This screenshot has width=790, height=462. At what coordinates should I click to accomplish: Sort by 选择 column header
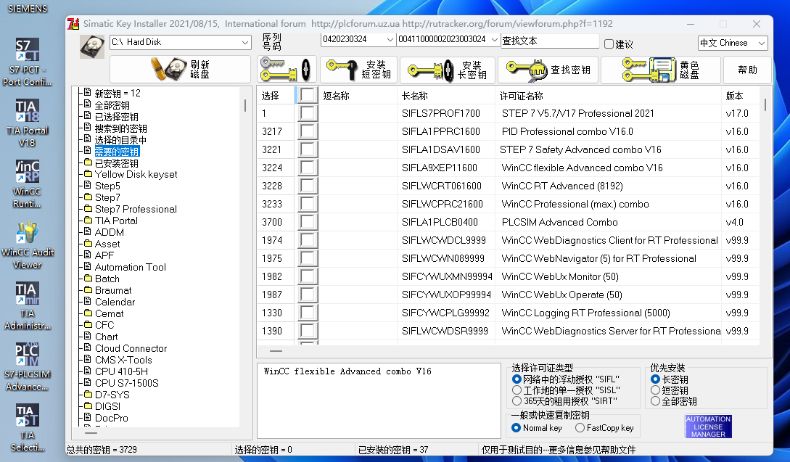(x=276, y=96)
